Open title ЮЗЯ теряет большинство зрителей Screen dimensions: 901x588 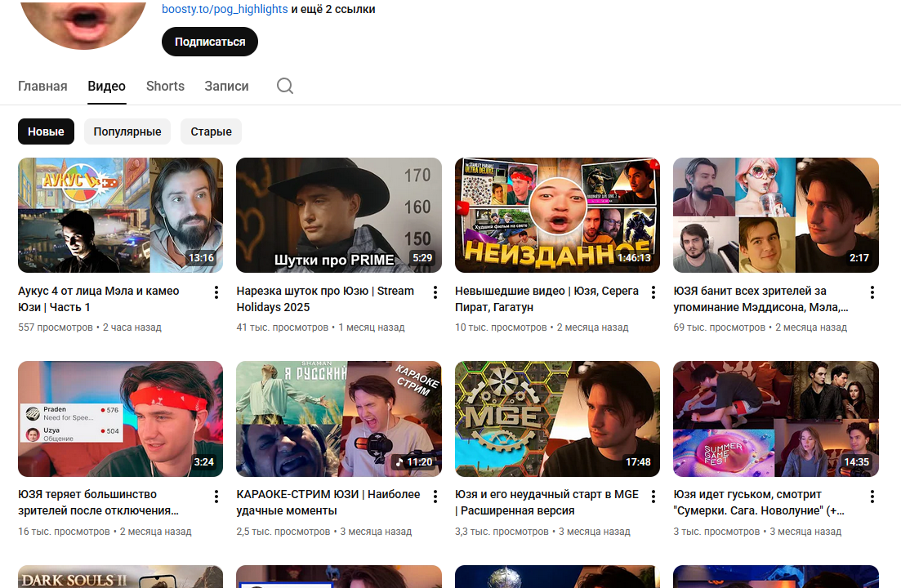(x=98, y=502)
